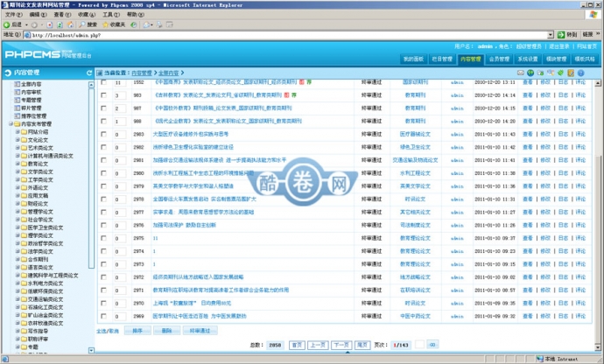
Task: Click the IE Mail toolbar icon
Action: (146, 24)
